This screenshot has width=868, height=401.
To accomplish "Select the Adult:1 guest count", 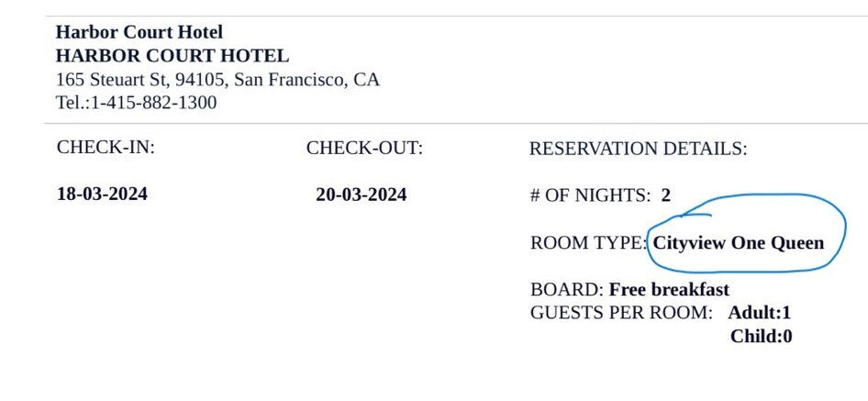I will [x=759, y=313].
